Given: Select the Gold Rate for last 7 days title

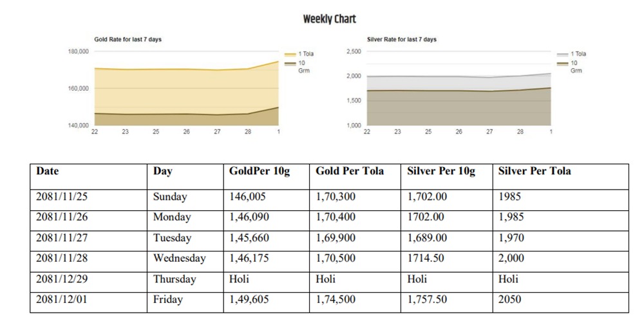Looking at the screenshot, I should (128, 39).
